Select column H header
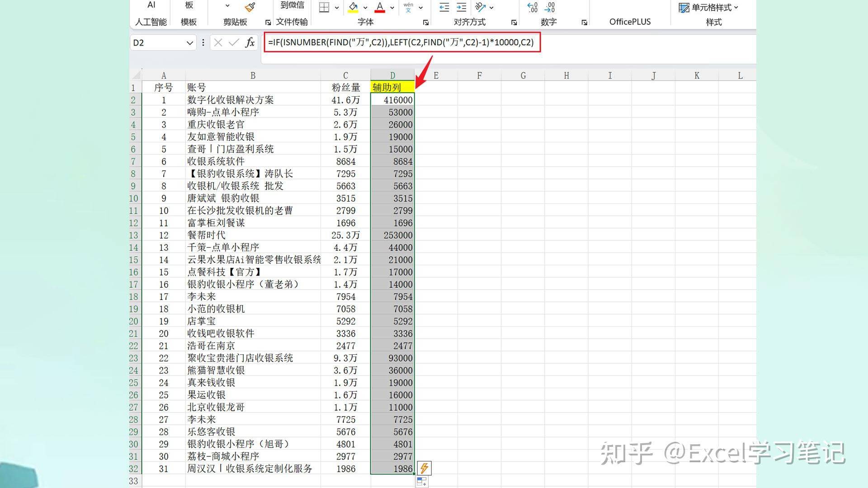 coord(566,75)
